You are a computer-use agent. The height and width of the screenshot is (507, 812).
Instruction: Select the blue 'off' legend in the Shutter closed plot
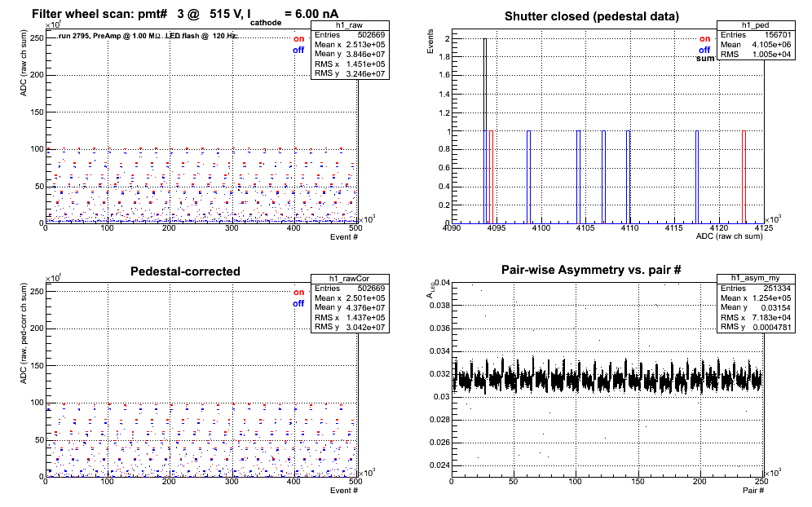704,51
